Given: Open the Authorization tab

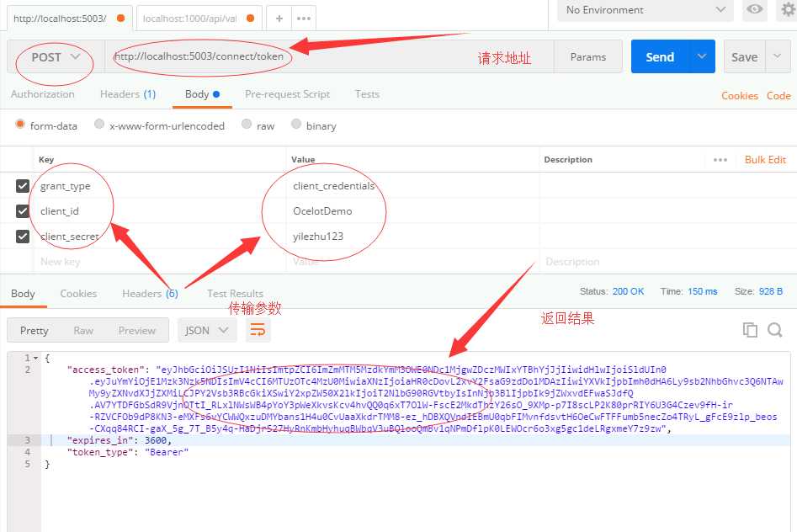Looking at the screenshot, I should (43, 94).
